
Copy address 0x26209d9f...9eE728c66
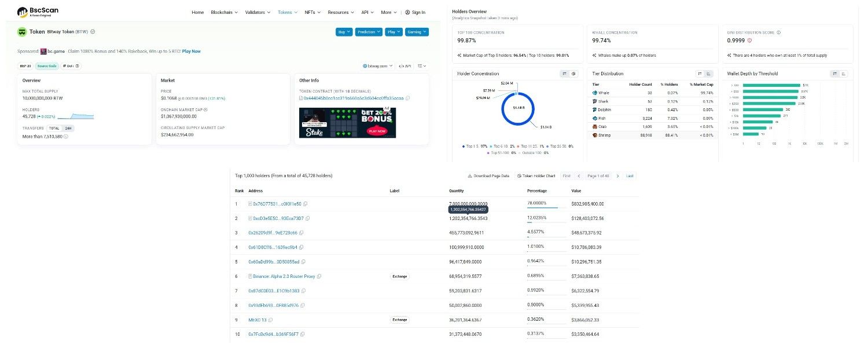coord(301,233)
